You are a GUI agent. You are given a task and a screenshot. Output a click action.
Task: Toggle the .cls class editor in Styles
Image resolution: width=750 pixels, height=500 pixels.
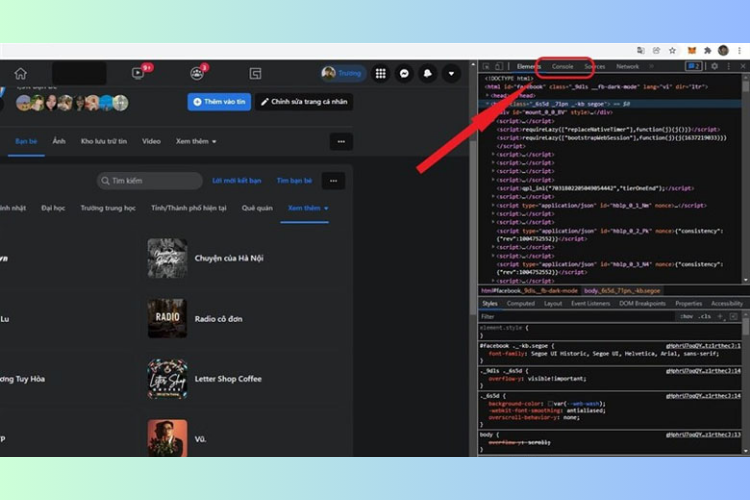pyautogui.click(x=705, y=316)
